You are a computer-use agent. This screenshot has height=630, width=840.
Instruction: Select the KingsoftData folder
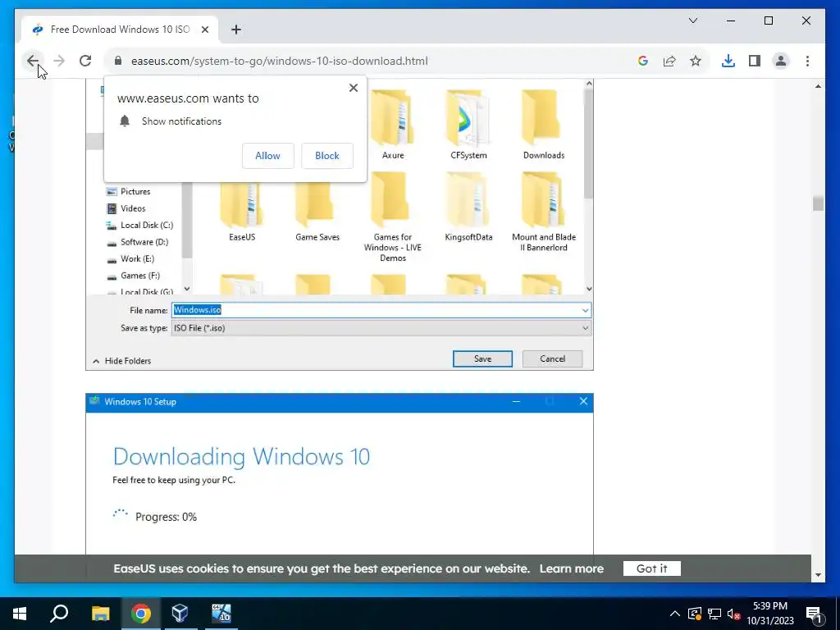click(468, 207)
